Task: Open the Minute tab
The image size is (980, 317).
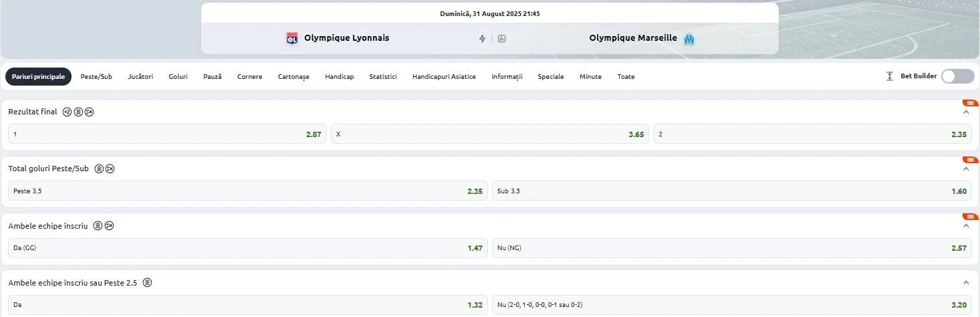Action: tap(590, 76)
